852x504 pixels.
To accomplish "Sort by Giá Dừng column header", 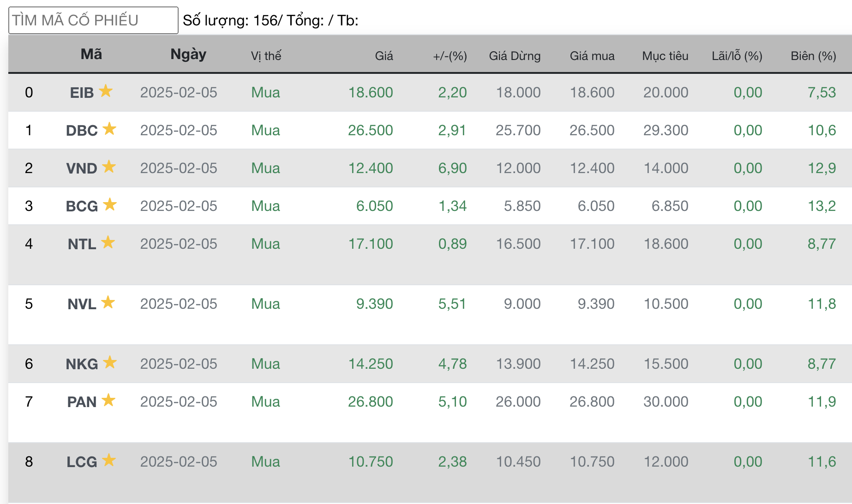I will click(x=515, y=56).
